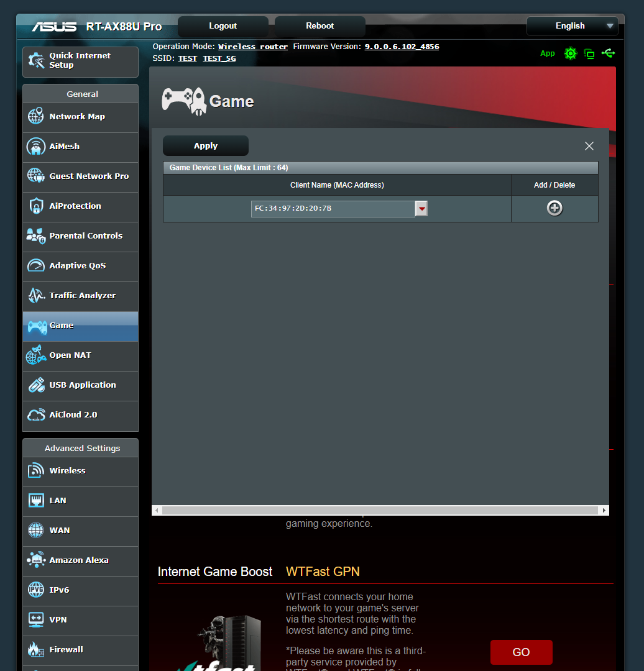Select Guest Network Pro menu item

(x=81, y=176)
